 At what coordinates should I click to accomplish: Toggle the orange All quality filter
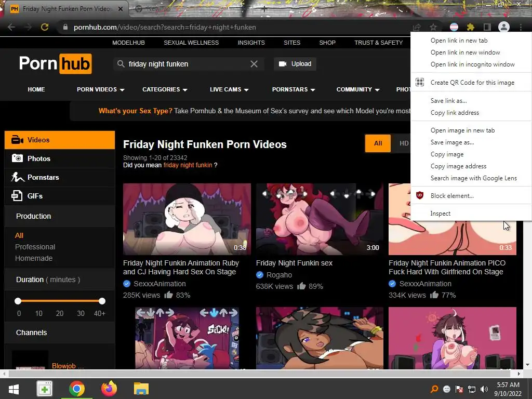(378, 143)
